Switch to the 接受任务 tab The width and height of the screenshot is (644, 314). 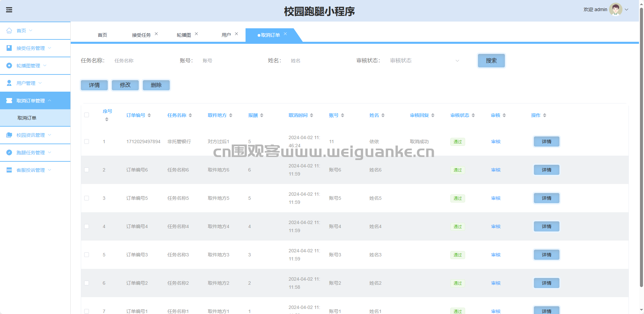point(141,35)
